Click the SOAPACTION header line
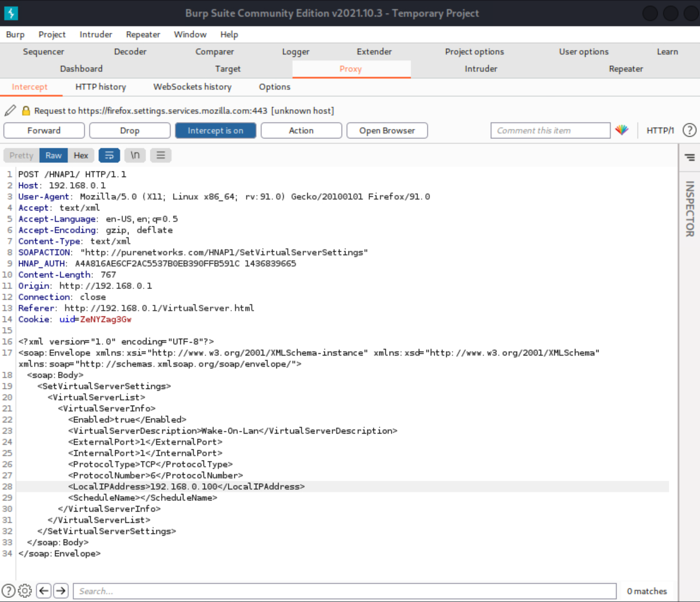The image size is (700, 602). 193,252
